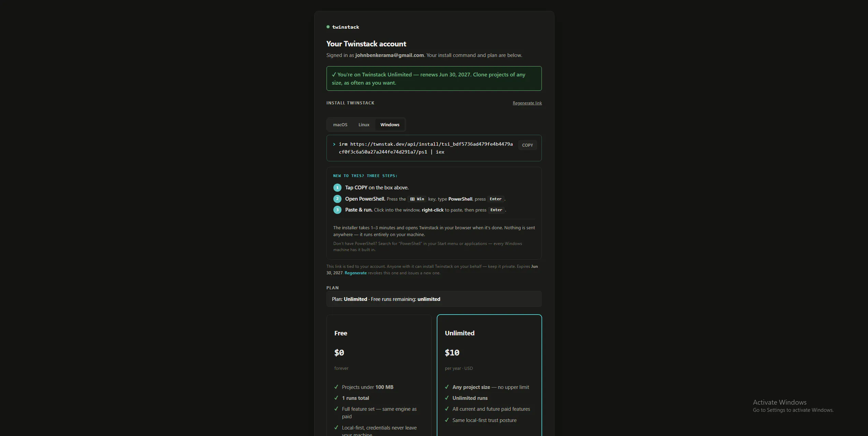Click the checkmark beside All current and future paid features
Viewport: 868px width, 436px height.
pos(447,409)
